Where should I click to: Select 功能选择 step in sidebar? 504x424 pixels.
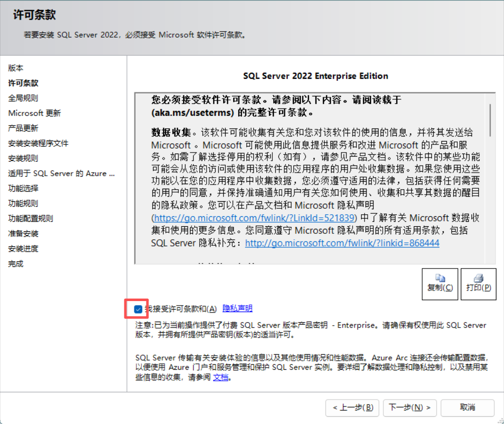(23, 188)
